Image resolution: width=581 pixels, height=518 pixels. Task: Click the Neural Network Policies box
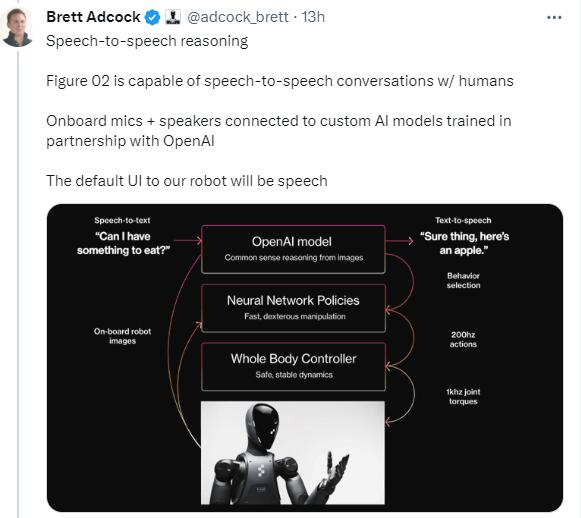tap(293, 308)
